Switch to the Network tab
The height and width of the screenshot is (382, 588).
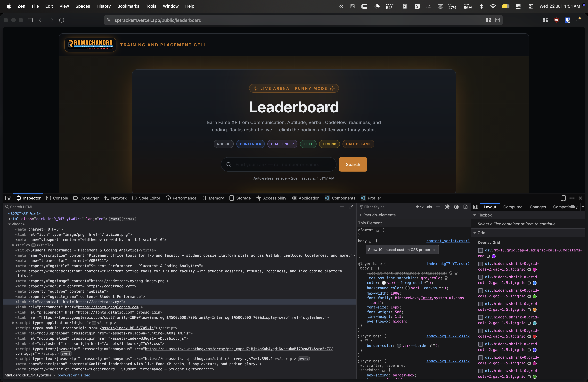[x=115, y=198]
